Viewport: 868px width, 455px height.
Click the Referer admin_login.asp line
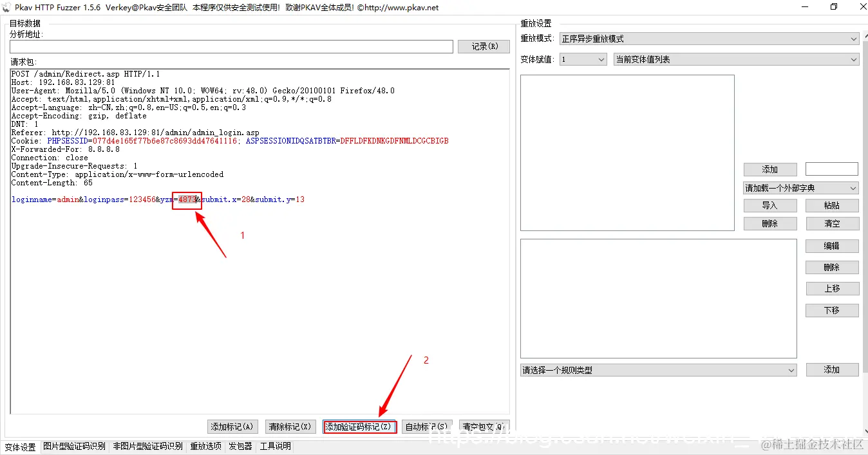click(135, 133)
